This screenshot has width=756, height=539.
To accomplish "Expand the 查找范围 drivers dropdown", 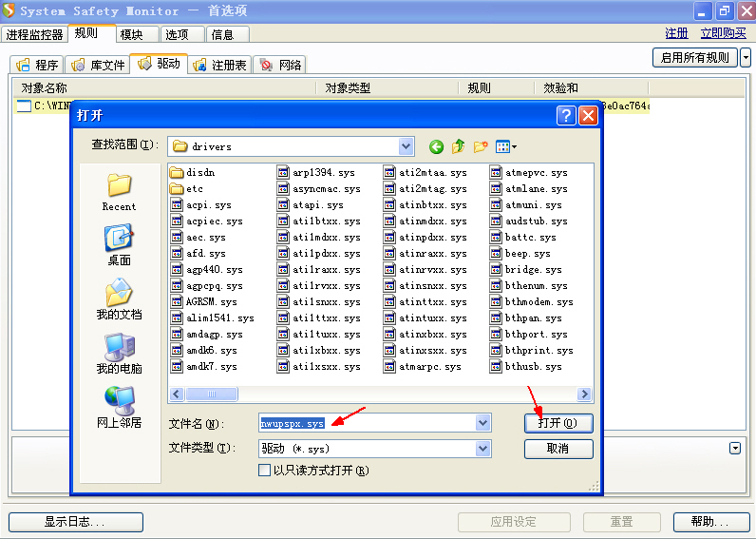I will pos(406,146).
